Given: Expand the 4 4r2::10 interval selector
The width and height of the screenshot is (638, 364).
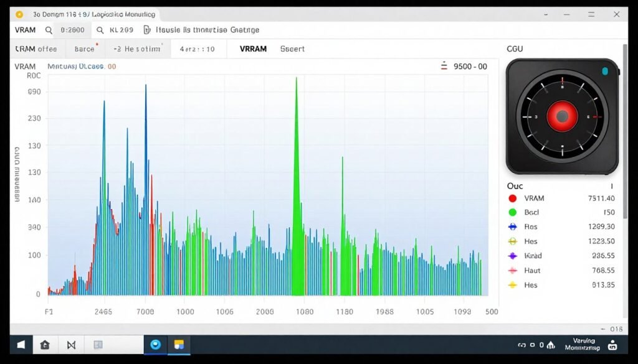Looking at the screenshot, I should [198, 49].
